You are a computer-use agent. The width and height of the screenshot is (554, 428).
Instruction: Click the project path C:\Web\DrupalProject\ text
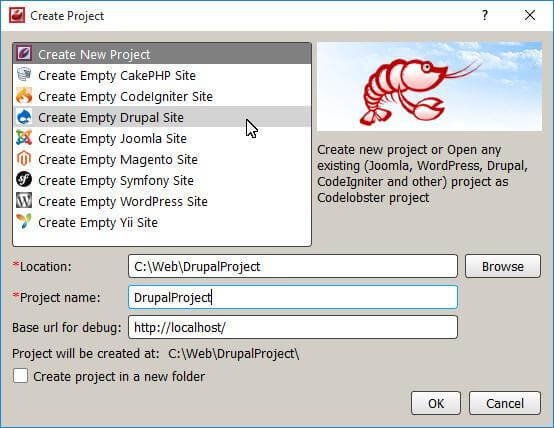(234, 353)
